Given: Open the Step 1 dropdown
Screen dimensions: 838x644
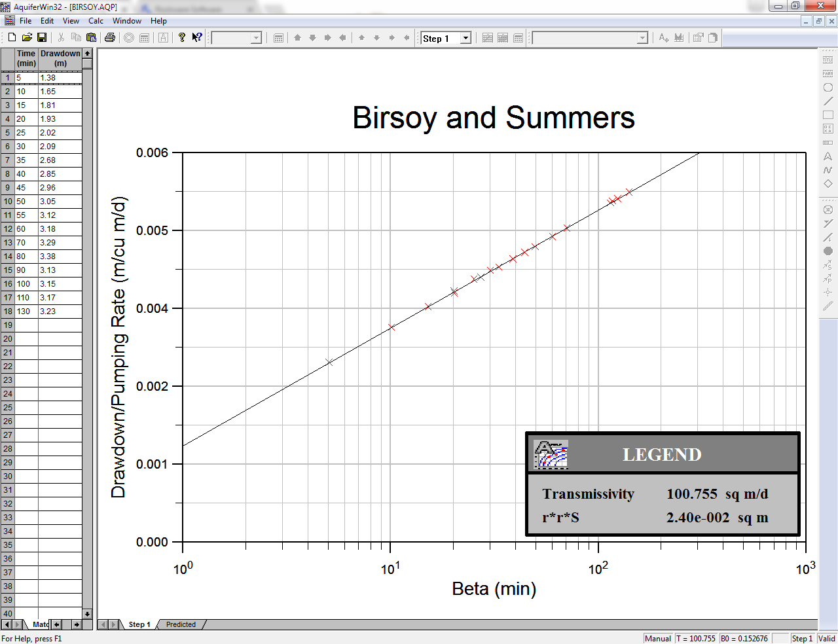Looking at the screenshot, I should (465, 39).
